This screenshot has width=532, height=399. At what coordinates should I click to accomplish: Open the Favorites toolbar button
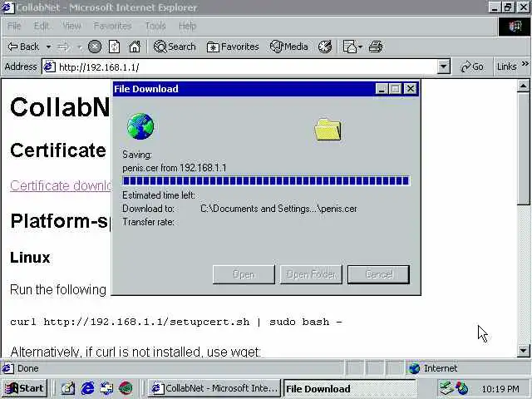233,47
